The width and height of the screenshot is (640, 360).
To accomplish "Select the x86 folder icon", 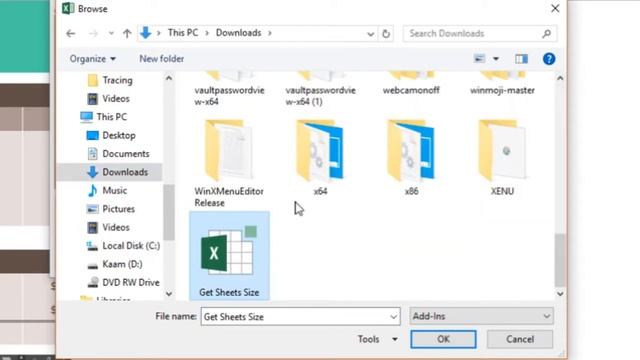I will (x=411, y=151).
